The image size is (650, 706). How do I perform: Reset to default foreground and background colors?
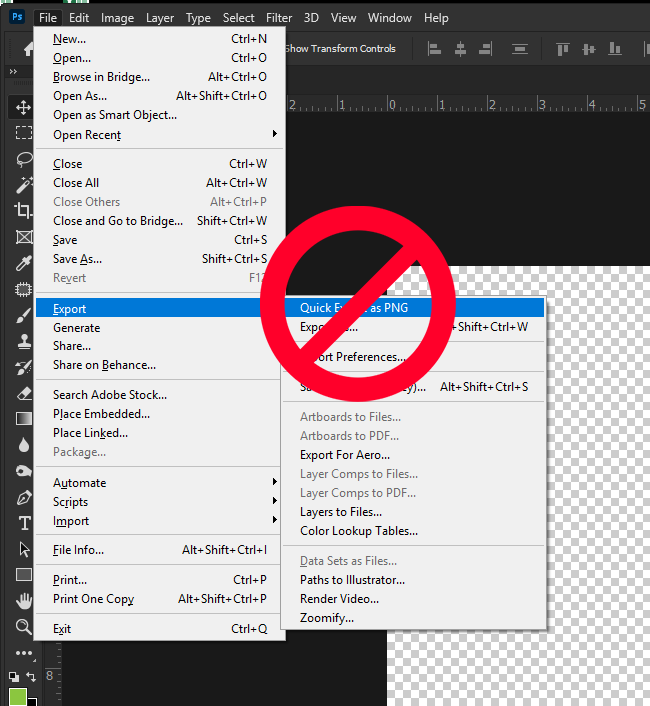[x=14, y=676]
